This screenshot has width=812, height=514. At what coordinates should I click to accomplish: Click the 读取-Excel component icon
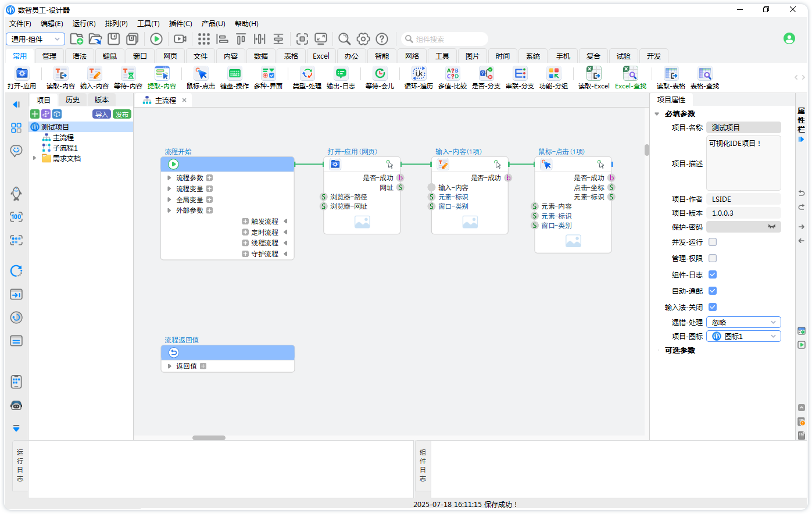click(x=593, y=74)
